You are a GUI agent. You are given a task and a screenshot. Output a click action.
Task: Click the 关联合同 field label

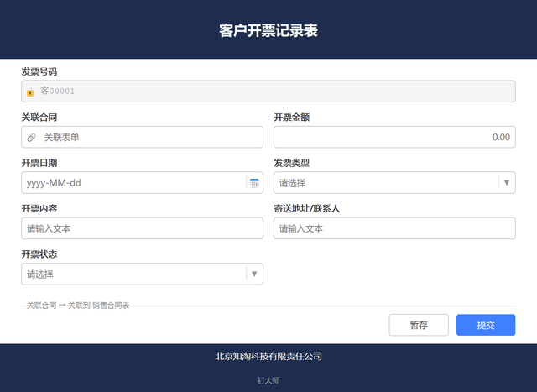click(x=39, y=118)
